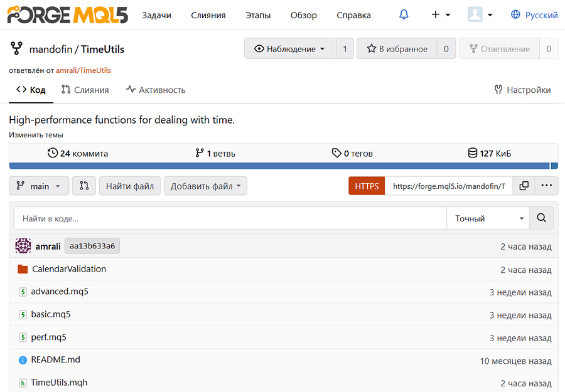Select the HTTPS clone protocol
Screen dimensions: 565x392
tap(367, 186)
